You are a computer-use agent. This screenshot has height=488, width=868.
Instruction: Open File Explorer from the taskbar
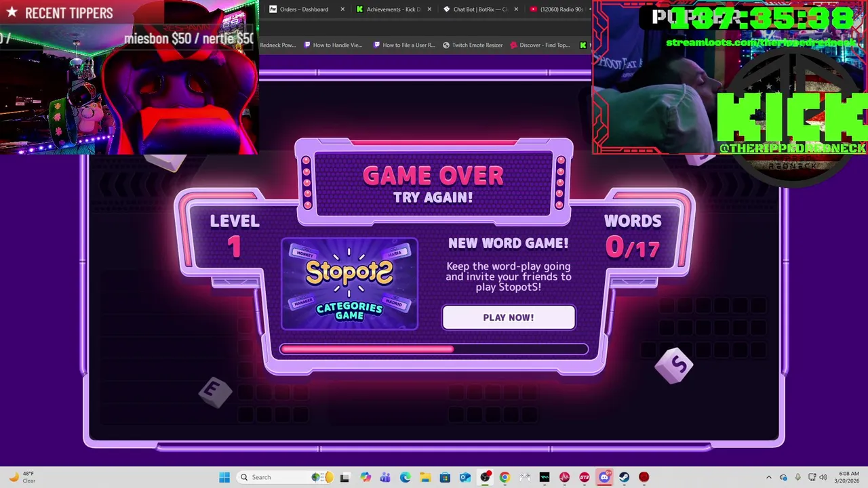tap(425, 477)
